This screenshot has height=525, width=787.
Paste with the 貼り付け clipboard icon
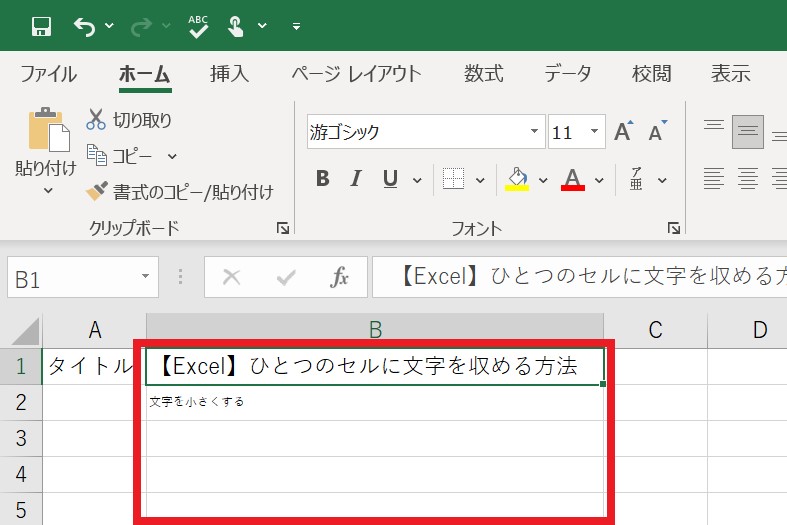48,129
